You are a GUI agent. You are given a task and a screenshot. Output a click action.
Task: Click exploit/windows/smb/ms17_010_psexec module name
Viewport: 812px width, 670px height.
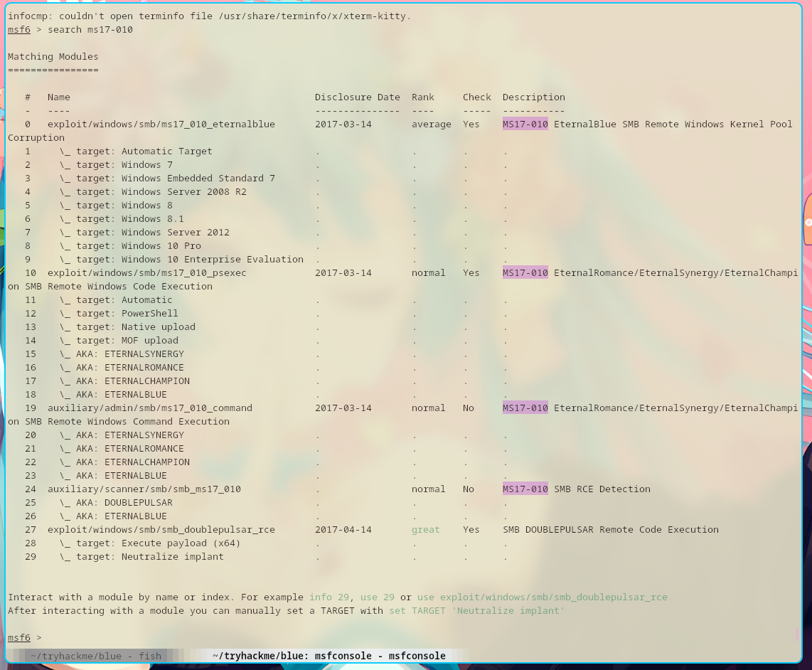click(x=147, y=273)
